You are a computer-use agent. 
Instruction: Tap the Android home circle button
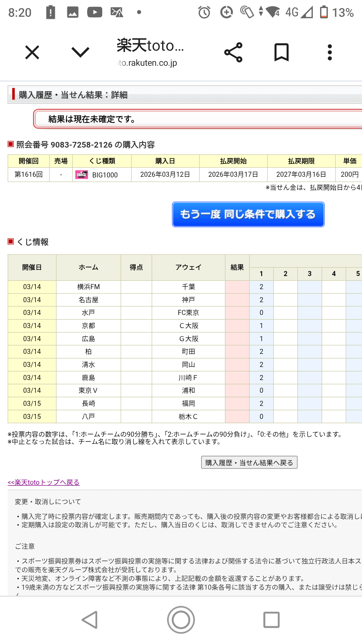pos(181,620)
